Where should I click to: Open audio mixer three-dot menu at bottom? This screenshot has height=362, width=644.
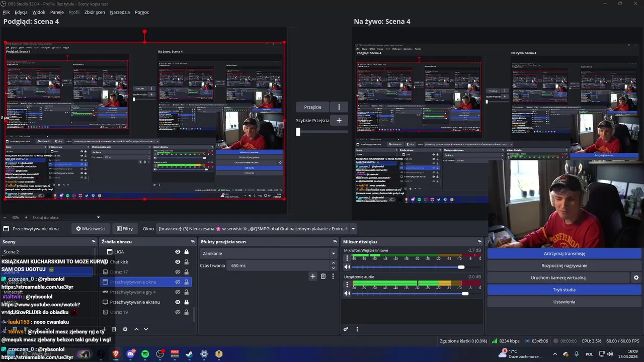pyautogui.click(x=357, y=329)
